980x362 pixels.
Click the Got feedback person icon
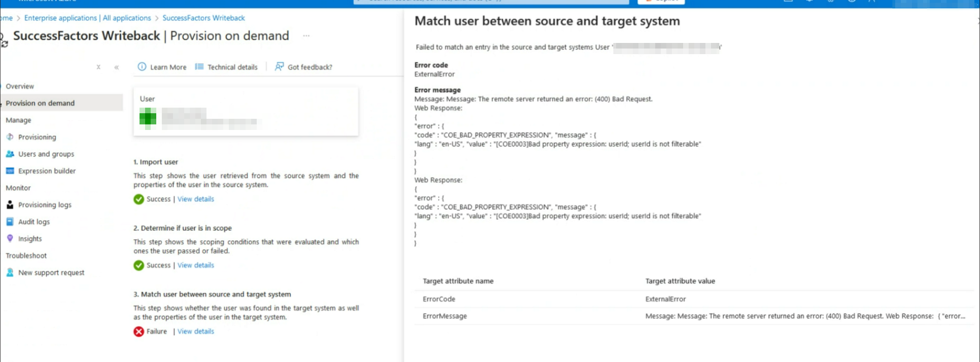pyautogui.click(x=279, y=67)
